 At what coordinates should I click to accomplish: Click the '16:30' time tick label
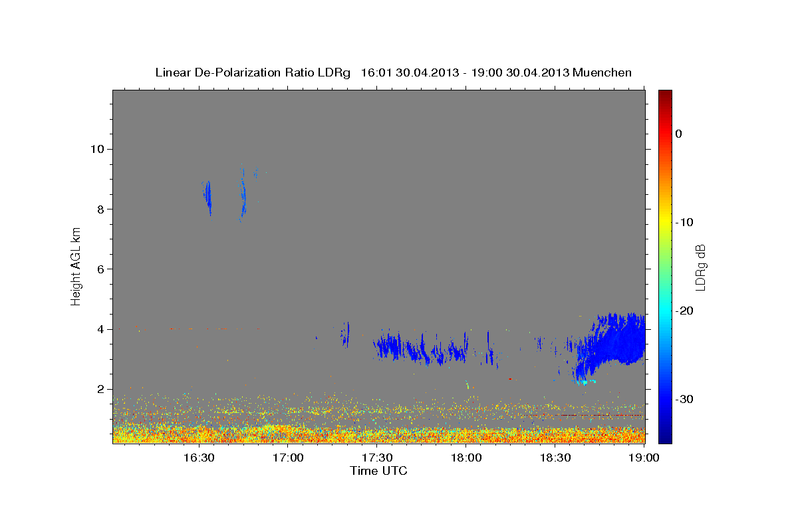(199, 458)
